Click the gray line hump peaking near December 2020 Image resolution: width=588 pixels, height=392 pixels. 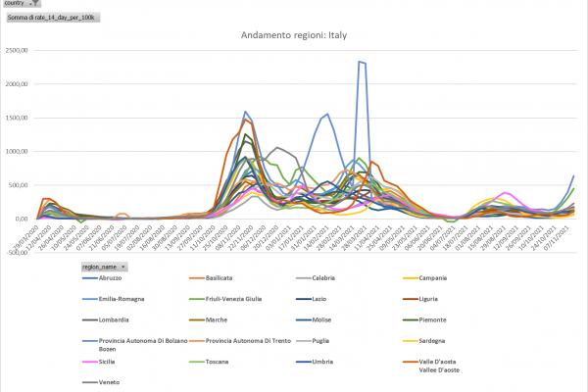(277, 147)
